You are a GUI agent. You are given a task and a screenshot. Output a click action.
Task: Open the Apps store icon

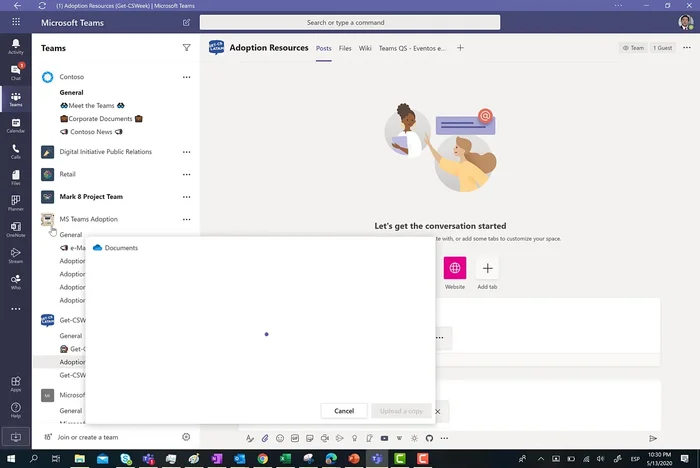click(16, 384)
